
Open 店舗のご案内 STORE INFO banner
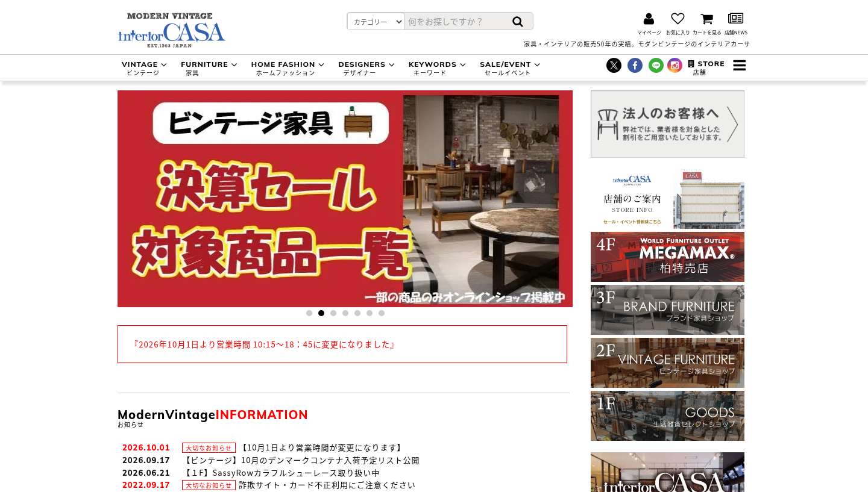667,199
